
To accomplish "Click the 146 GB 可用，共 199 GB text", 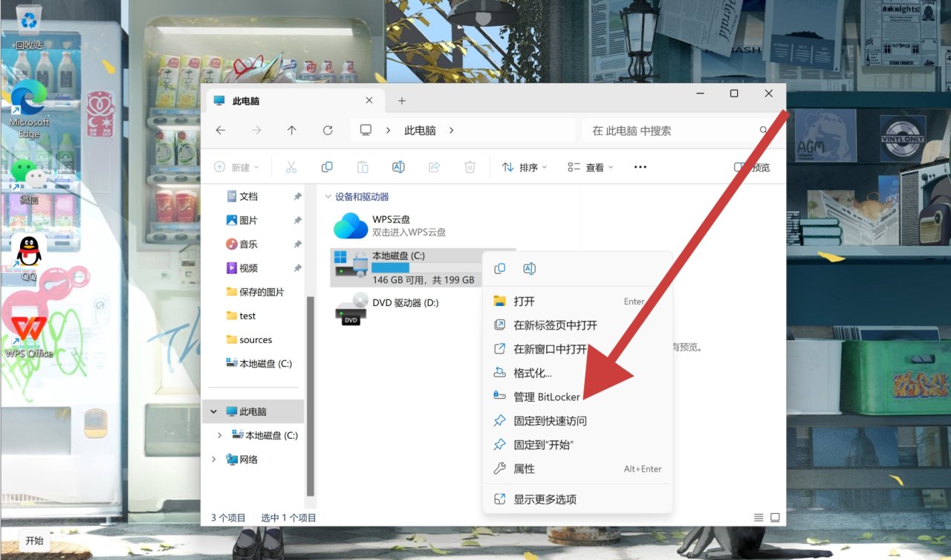I will (x=423, y=280).
